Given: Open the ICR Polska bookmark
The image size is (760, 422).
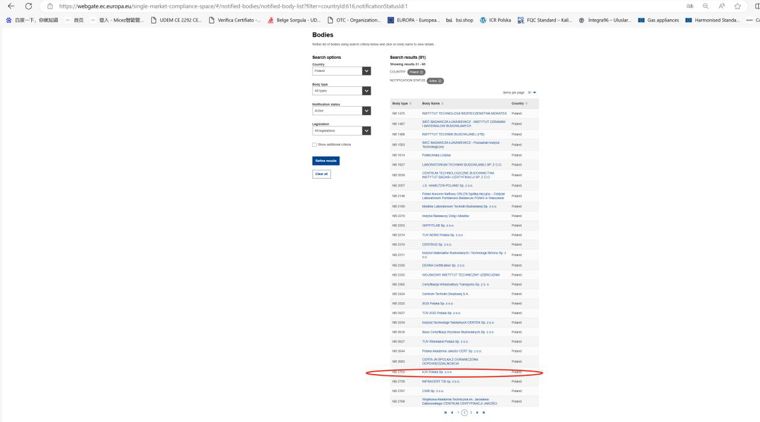Looking at the screenshot, I should click(495, 20).
